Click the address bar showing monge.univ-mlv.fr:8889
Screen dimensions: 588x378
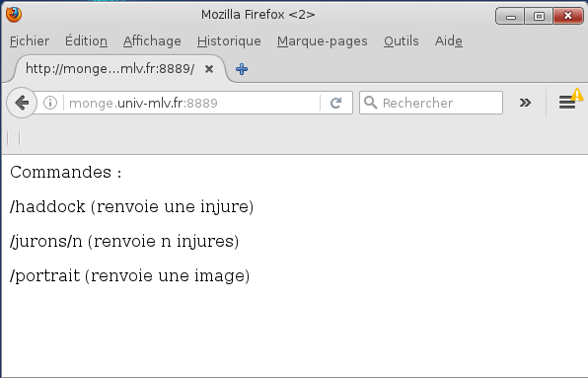click(191, 103)
